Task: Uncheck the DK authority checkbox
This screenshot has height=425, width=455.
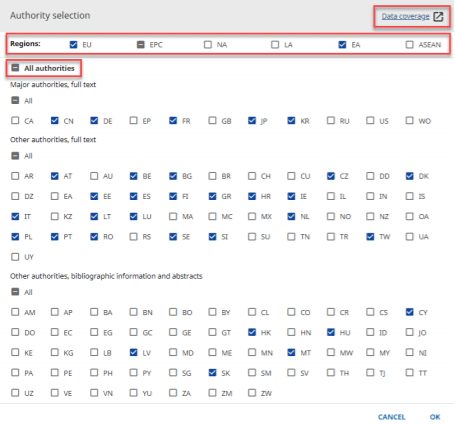Action: pyautogui.click(x=409, y=176)
